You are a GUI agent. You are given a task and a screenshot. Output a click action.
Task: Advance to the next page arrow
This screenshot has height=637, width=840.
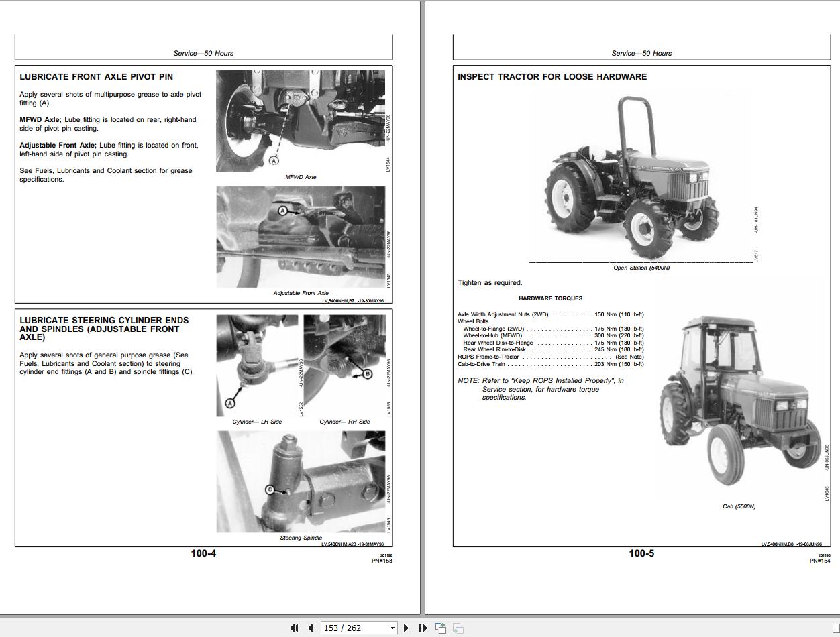tap(406, 628)
